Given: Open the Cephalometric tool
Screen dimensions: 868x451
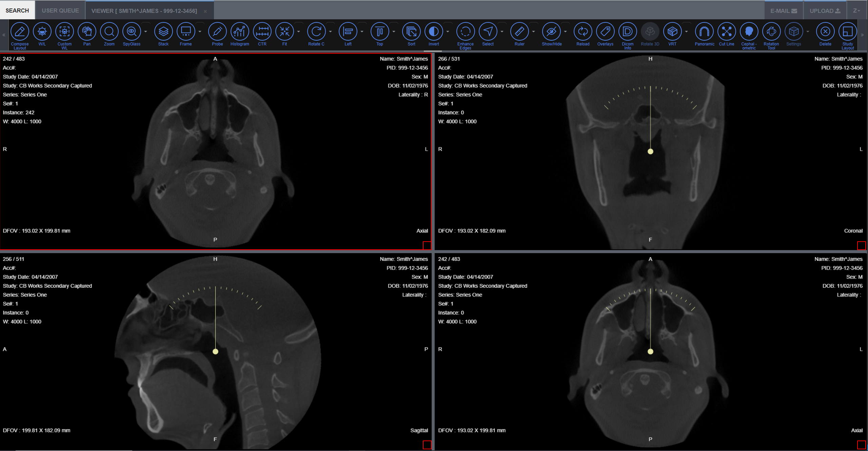Looking at the screenshot, I should (749, 32).
